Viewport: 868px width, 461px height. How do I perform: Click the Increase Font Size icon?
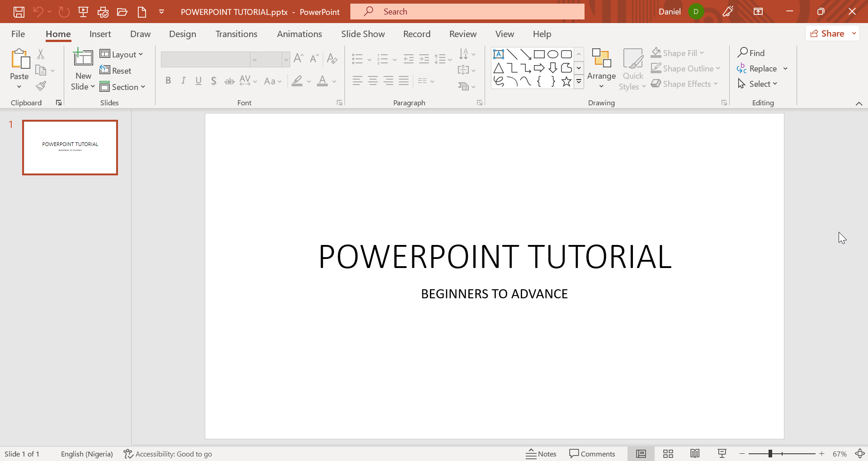298,58
